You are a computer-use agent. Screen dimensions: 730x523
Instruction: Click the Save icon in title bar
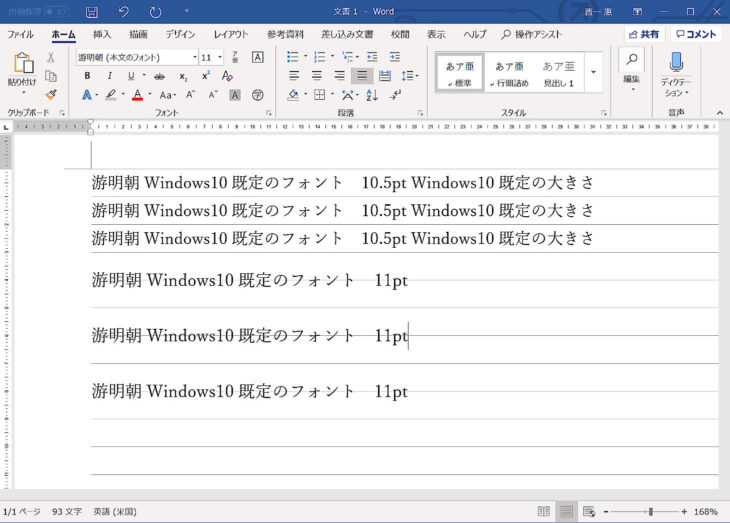[92, 12]
